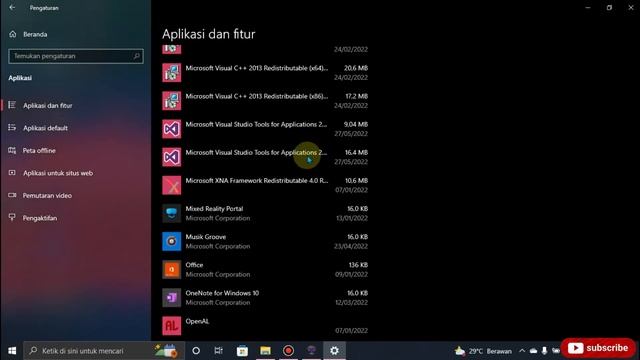
Task: Click the OneNote for Windows 10 icon
Action: click(171, 298)
